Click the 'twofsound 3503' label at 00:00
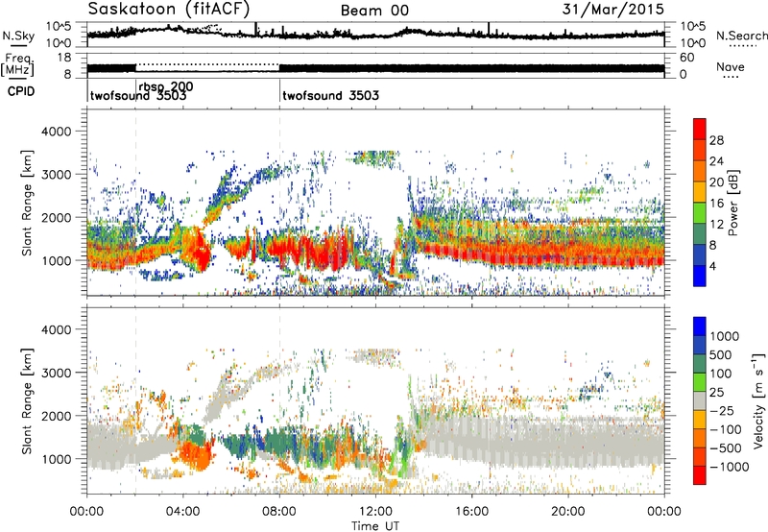The height and width of the screenshot is (532, 768). pyautogui.click(x=138, y=96)
